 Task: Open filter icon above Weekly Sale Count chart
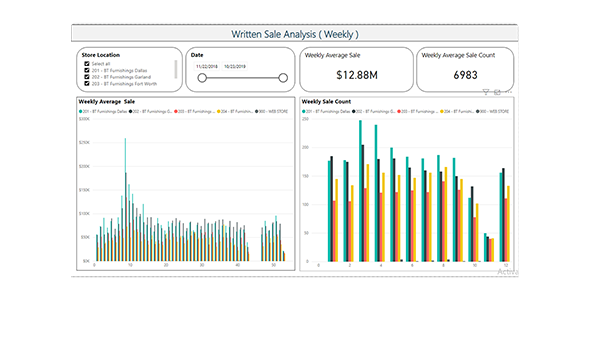click(x=486, y=92)
